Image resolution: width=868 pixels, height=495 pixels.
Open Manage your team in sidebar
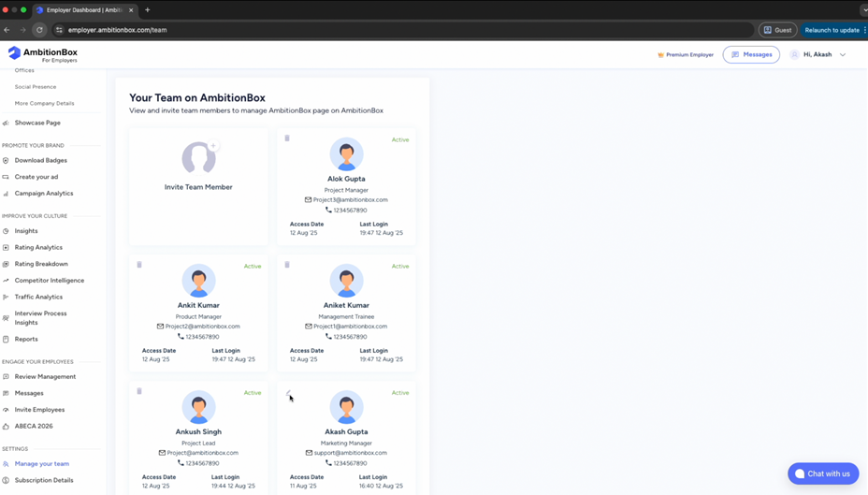click(x=41, y=464)
